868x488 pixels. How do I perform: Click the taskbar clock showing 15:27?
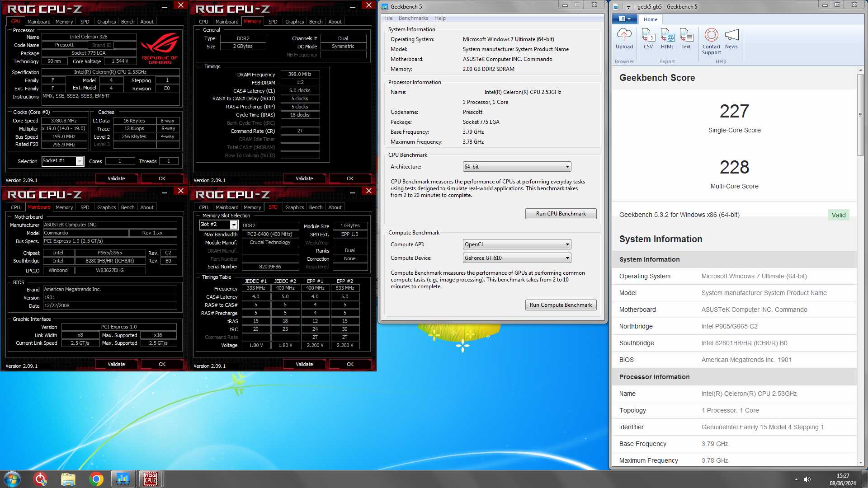click(843, 479)
